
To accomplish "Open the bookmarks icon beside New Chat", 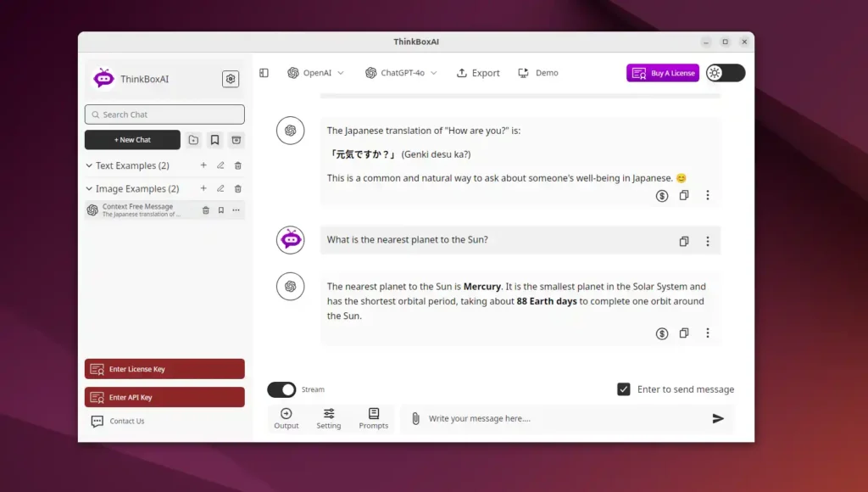I will click(214, 139).
